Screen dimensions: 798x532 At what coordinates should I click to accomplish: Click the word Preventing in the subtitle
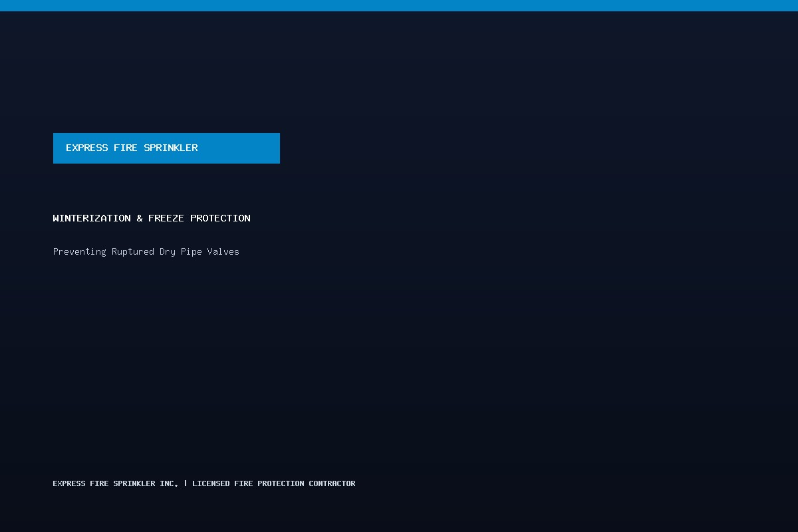click(80, 251)
